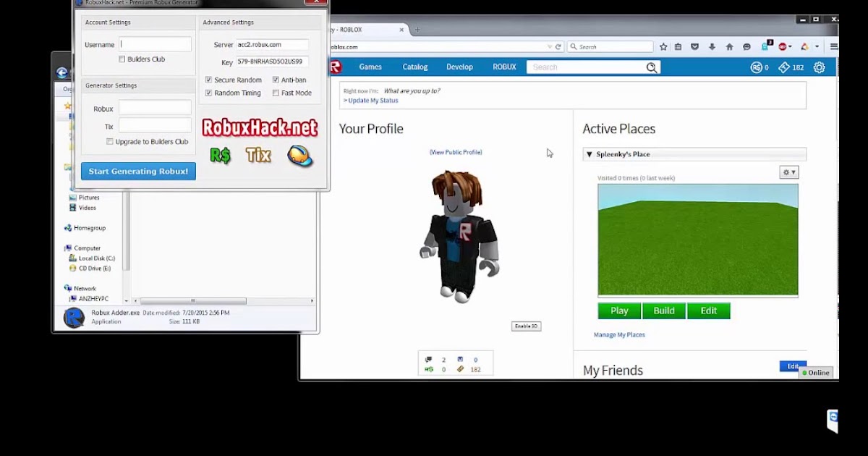
Task: Click the multicolor triangle extension icon
Action: 804,46
